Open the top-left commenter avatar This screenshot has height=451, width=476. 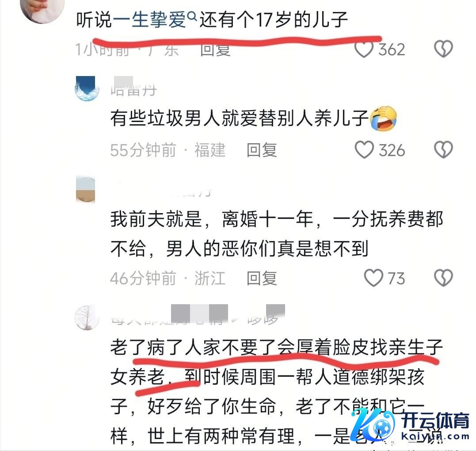pos(42,11)
